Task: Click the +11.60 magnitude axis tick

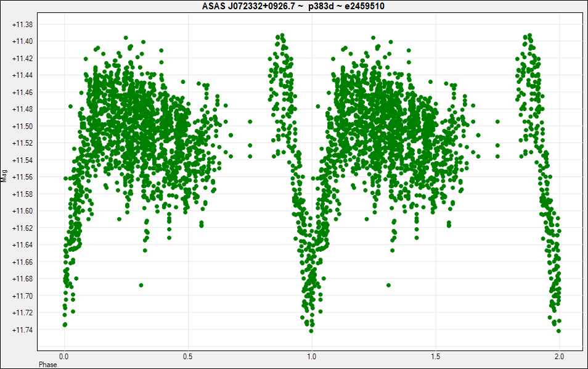Action: coord(23,211)
